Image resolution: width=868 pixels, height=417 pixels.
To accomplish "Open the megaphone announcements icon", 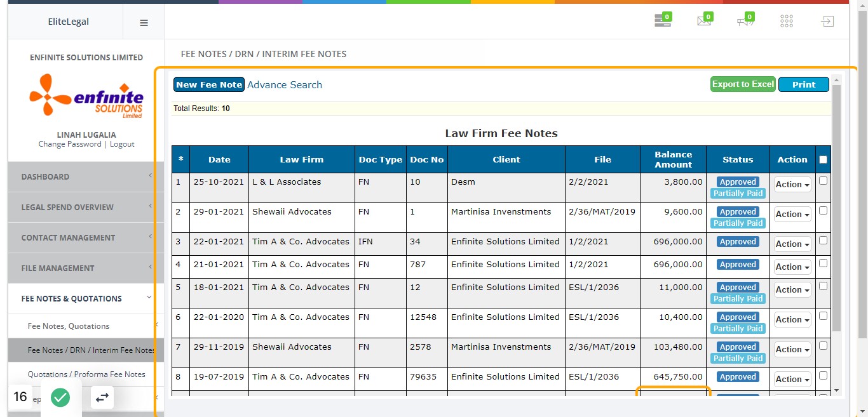I will coord(745,21).
